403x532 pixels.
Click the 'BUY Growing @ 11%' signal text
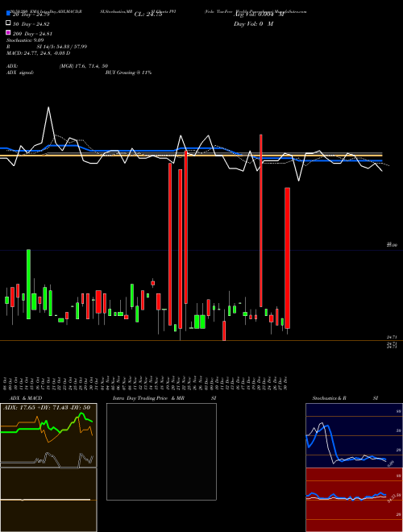click(x=128, y=73)
